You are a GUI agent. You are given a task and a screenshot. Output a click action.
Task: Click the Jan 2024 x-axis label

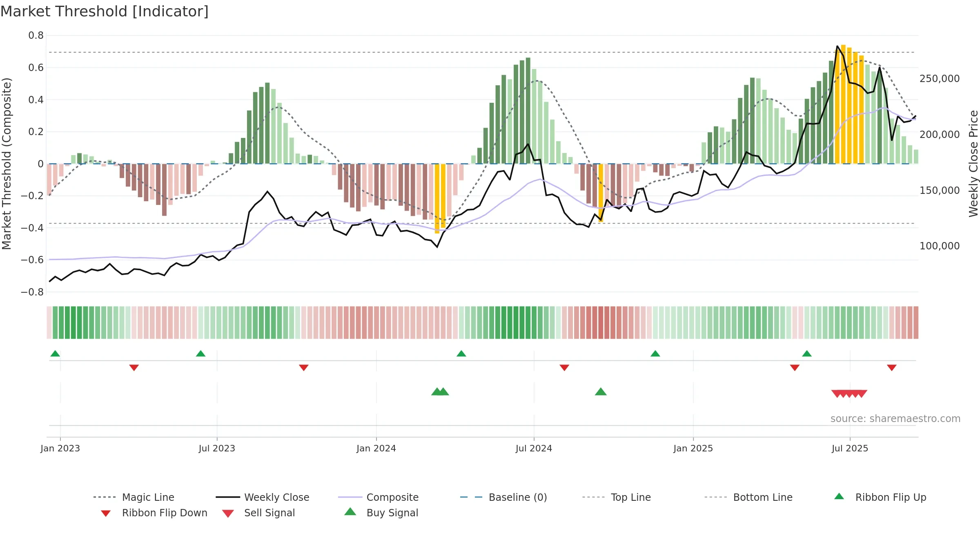click(376, 448)
